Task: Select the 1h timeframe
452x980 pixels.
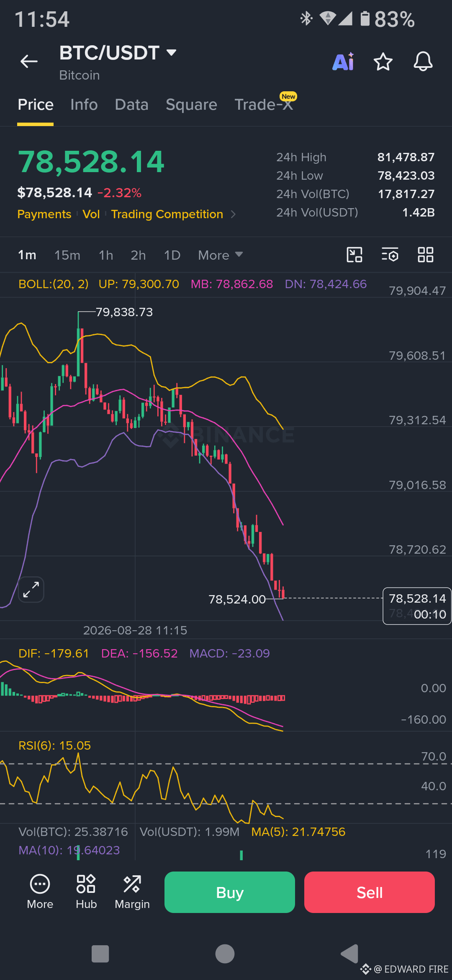Action: (x=106, y=255)
